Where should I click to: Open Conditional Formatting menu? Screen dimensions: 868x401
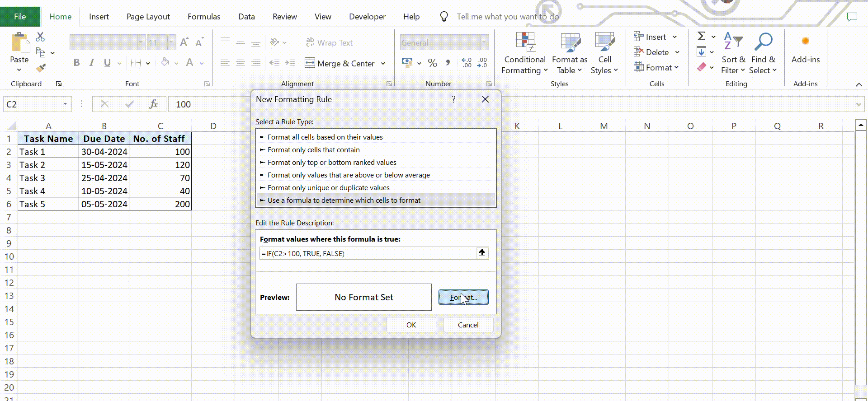pos(525,53)
